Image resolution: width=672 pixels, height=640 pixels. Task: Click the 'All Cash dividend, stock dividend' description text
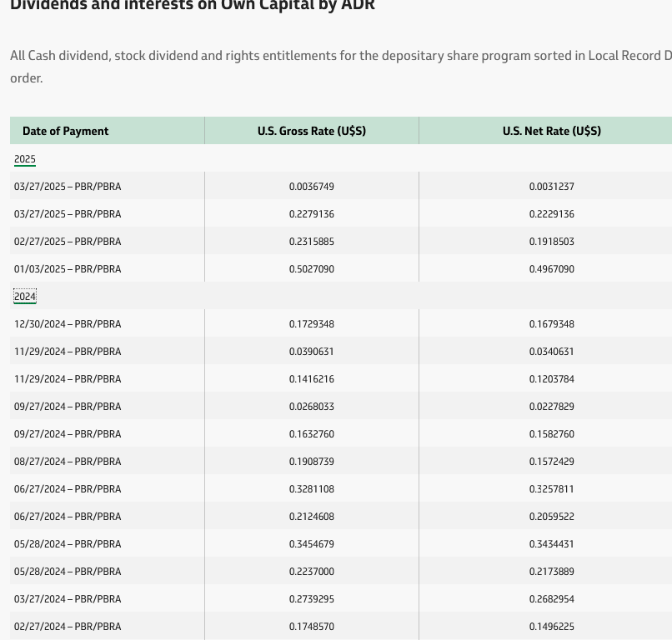click(x=341, y=67)
